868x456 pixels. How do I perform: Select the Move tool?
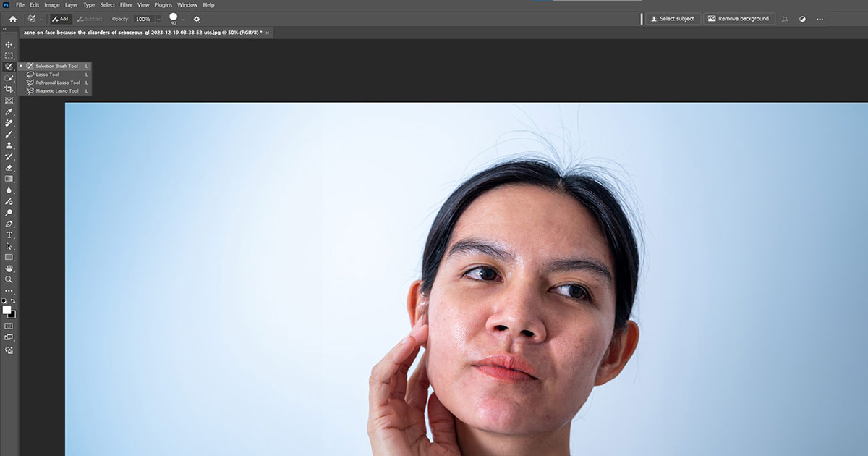[x=9, y=45]
